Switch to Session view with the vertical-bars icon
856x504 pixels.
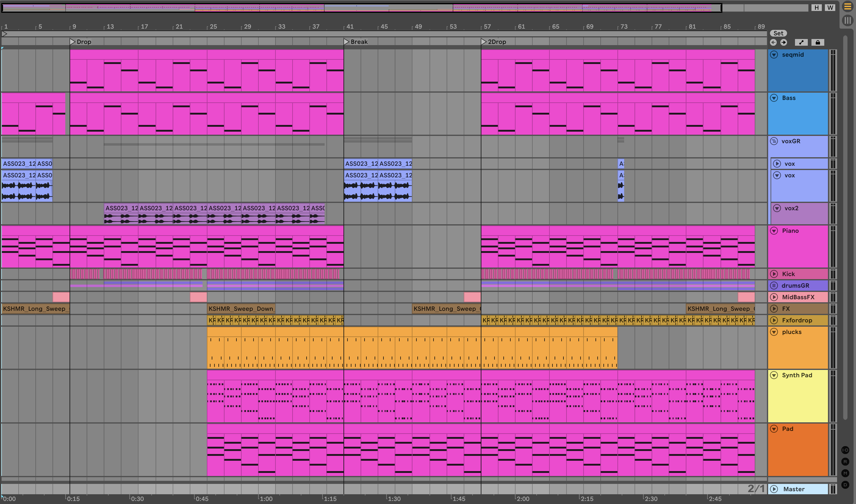point(848,20)
